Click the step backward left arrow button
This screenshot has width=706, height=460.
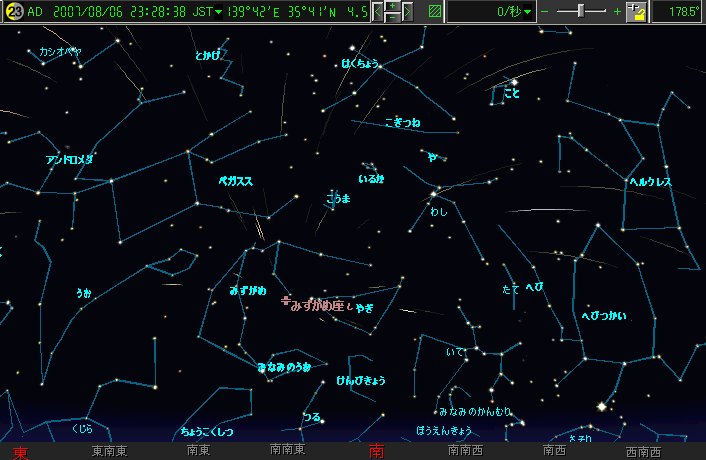[379, 12]
